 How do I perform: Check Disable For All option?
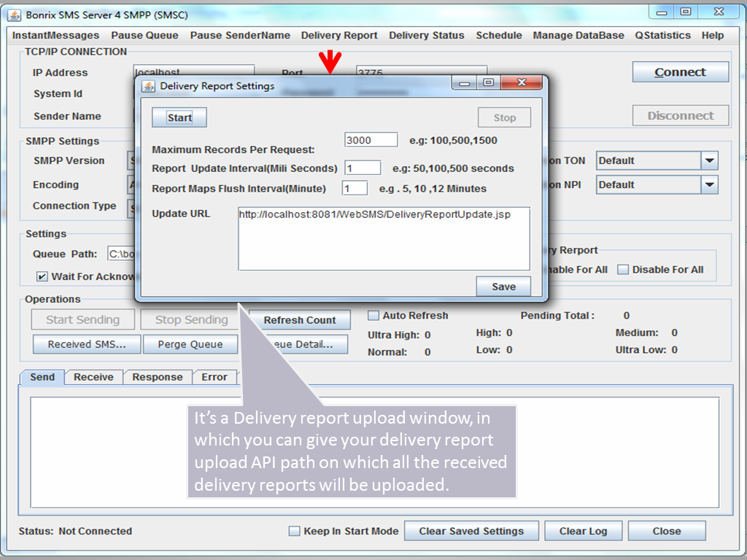coord(623,270)
